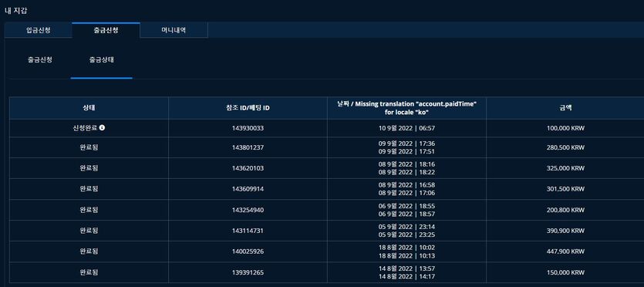Select reference ID 140025926

[248, 252]
